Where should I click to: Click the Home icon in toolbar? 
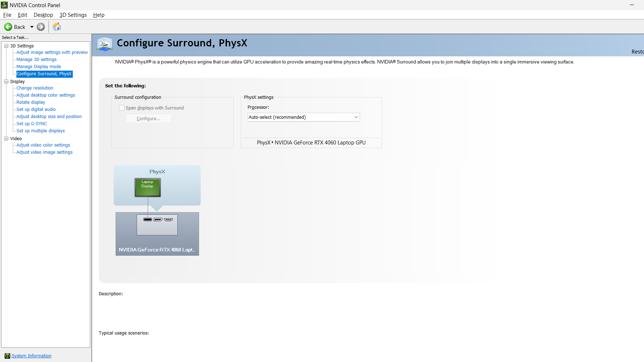tap(57, 27)
